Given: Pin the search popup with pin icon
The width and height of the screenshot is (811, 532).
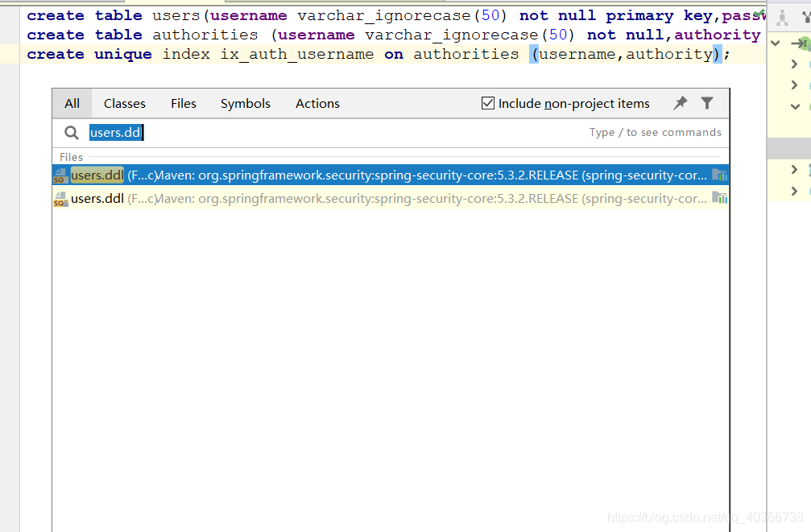Looking at the screenshot, I should click(x=681, y=103).
